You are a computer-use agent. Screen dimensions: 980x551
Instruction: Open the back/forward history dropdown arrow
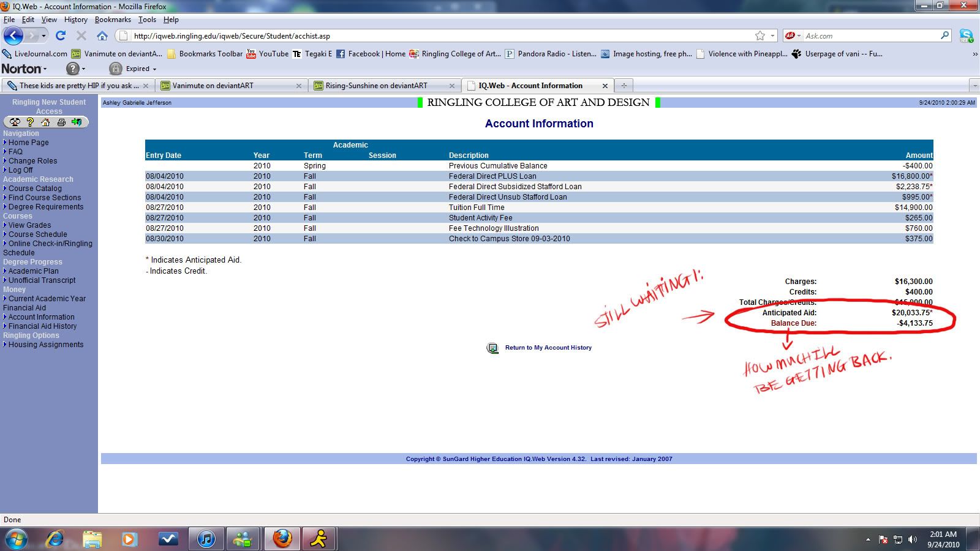[x=43, y=36]
